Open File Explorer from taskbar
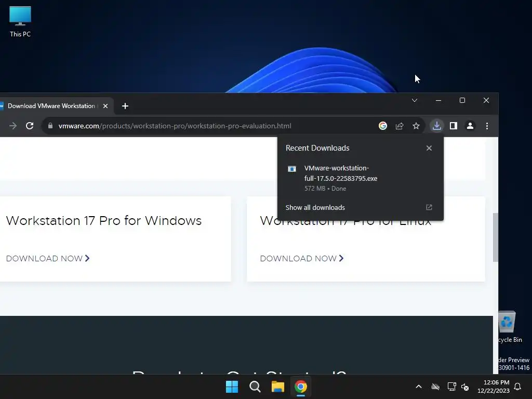The width and height of the screenshot is (532, 399). [277, 387]
